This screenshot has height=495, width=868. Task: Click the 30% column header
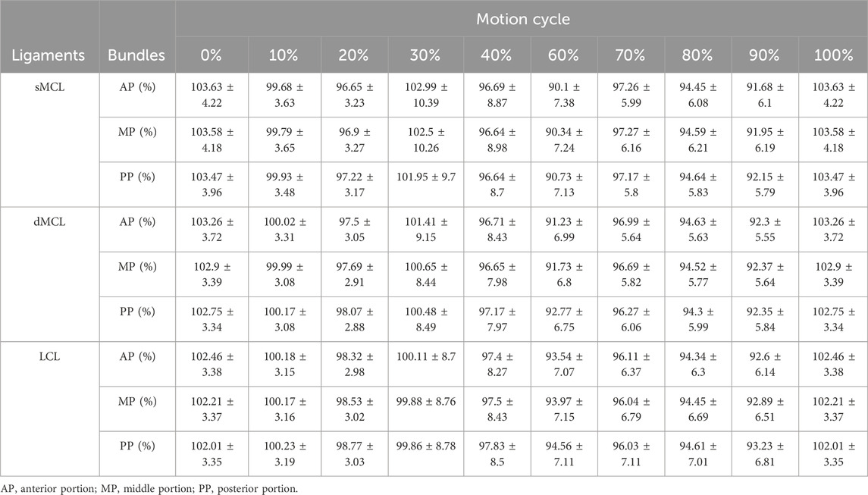click(x=425, y=55)
